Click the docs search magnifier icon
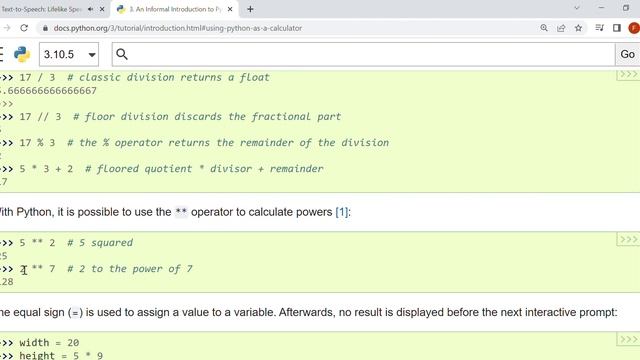 [x=122, y=54]
